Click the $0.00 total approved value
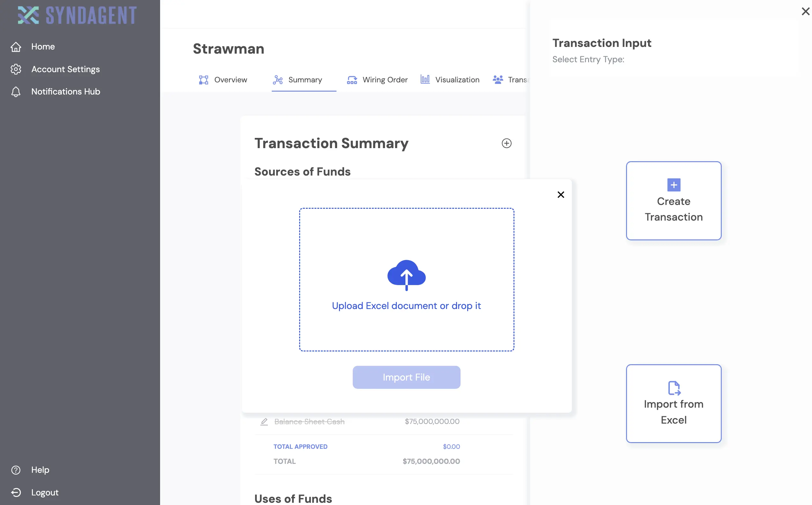This screenshot has width=812, height=505. tap(451, 447)
